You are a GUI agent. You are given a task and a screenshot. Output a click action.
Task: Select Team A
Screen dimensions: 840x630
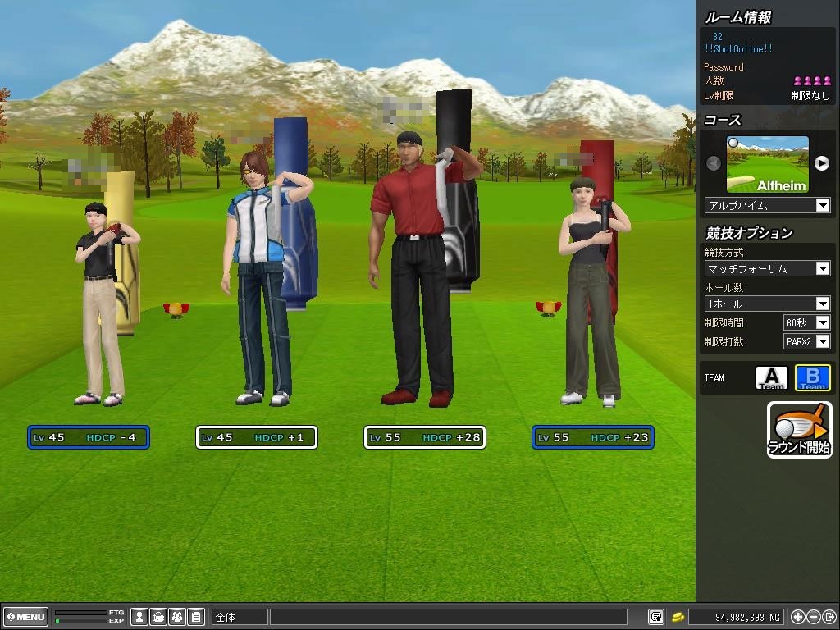coord(771,378)
